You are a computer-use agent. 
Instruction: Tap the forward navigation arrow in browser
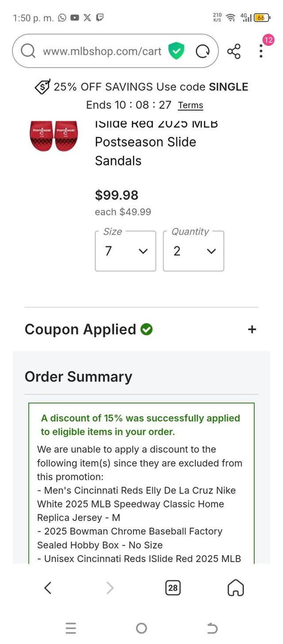coord(110,587)
